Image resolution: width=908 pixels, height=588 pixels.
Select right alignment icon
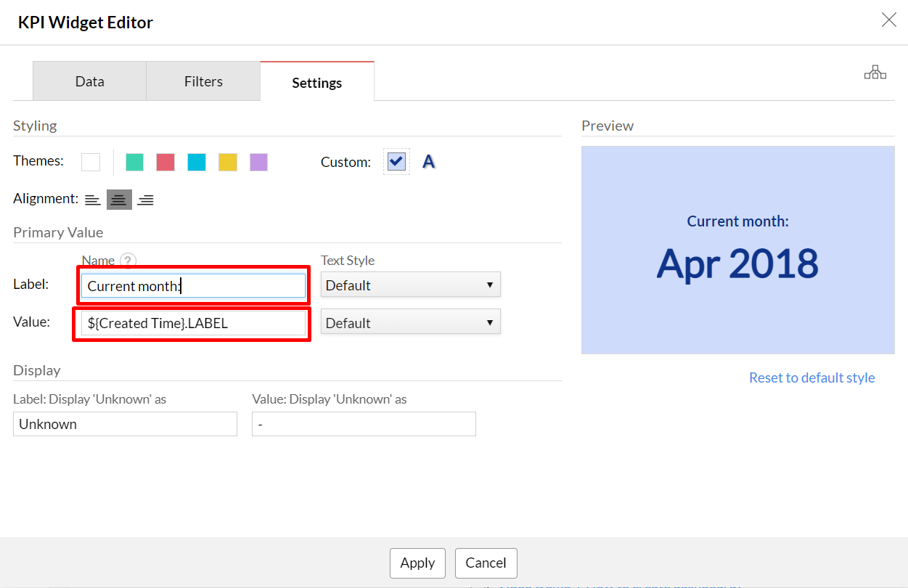coord(145,200)
